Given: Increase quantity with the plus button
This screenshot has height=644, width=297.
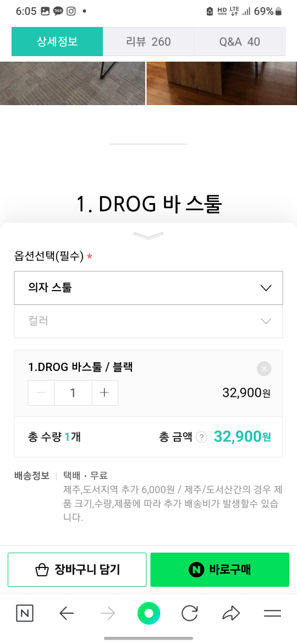Looking at the screenshot, I should pyautogui.click(x=105, y=392).
